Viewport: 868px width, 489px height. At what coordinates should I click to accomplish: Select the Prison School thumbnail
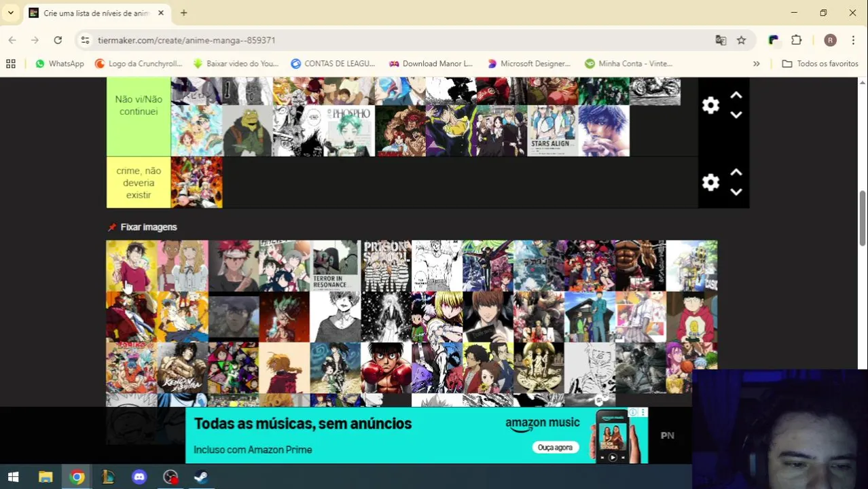tap(386, 266)
